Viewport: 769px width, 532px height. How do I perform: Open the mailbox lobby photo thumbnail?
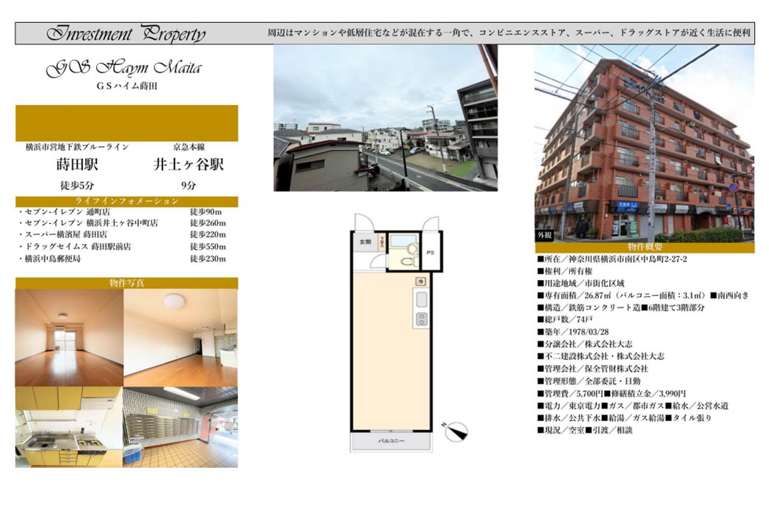coord(180,427)
